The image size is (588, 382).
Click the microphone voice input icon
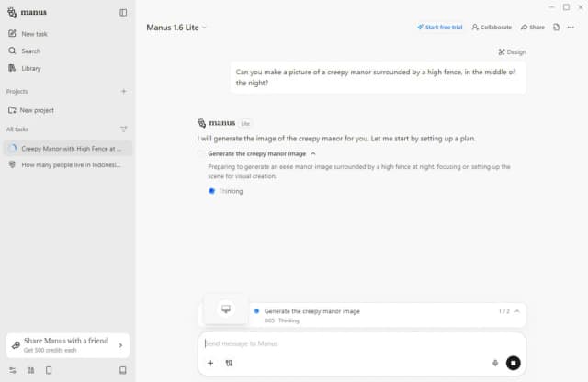click(495, 363)
